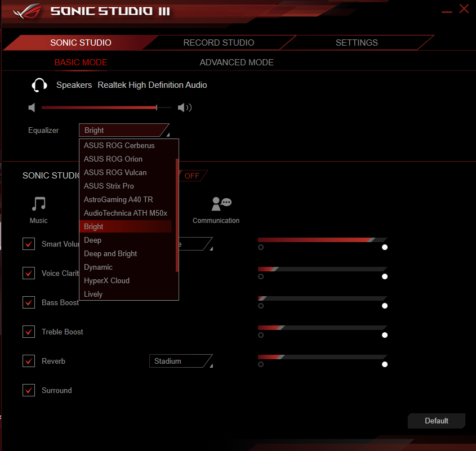Pick the Bright equalizer option
Image resolution: width=476 pixels, height=451 pixels.
point(126,227)
